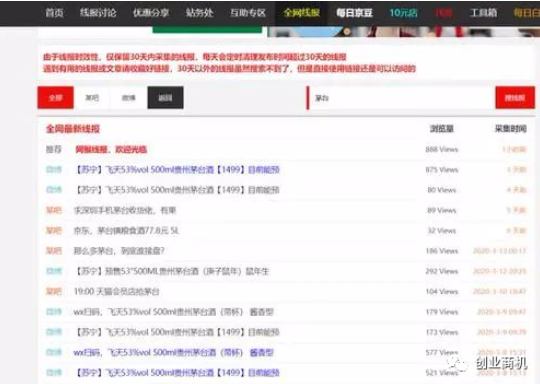Select the red 全部 filter tab
Image resolution: width=540 pixels, height=384 pixels.
point(55,98)
